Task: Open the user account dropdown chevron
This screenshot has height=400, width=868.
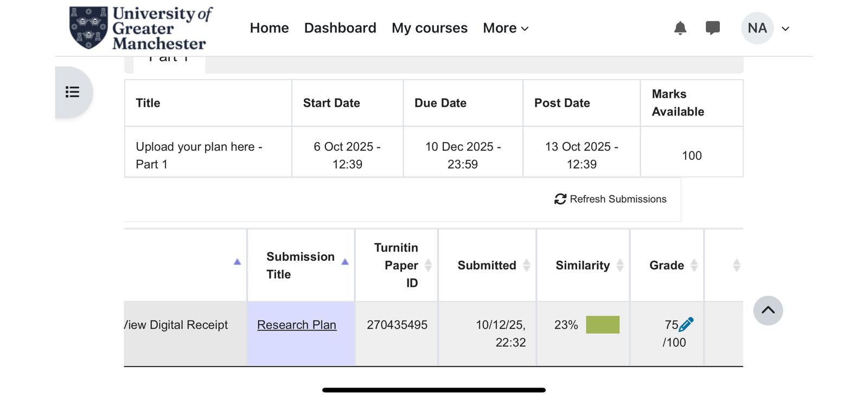Action: click(x=785, y=29)
